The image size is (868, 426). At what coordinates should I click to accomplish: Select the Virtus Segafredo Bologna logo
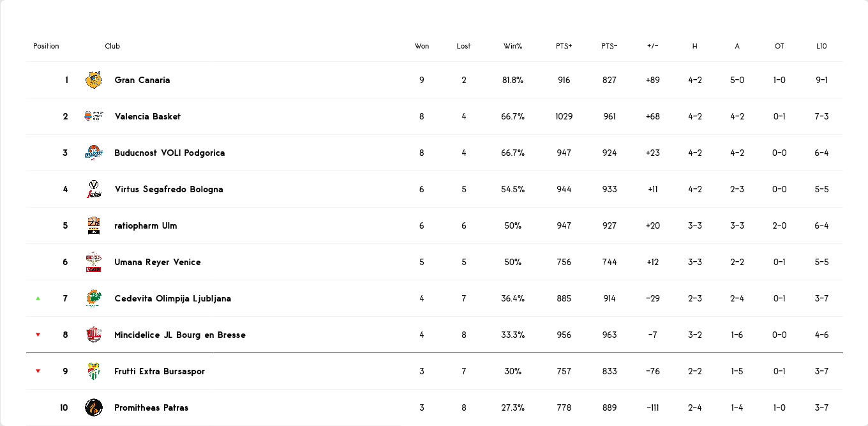(x=94, y=189)
